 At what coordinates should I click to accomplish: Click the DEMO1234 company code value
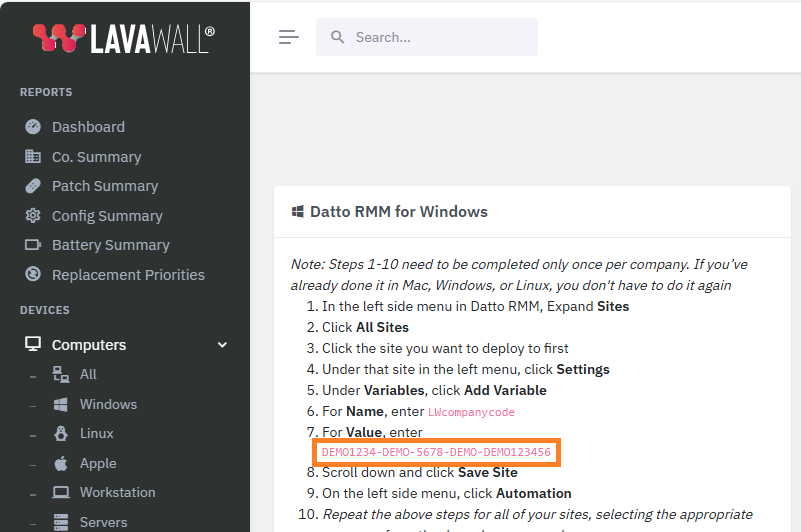tap(436, 452)
